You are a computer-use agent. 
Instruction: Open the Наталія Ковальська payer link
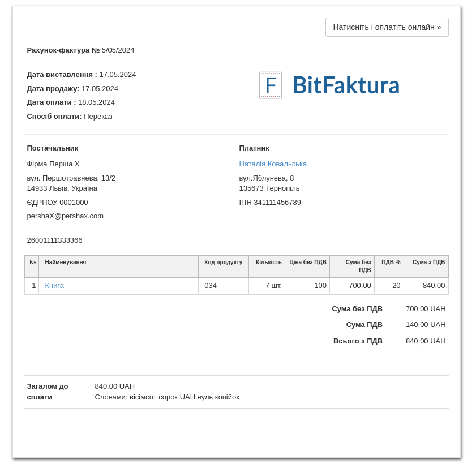click(273, 164)
